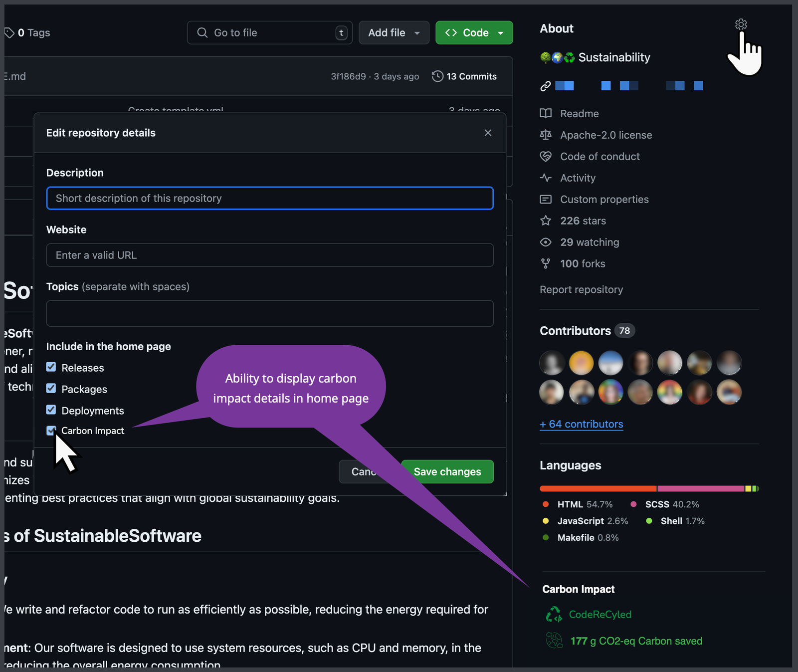798x672 pixels.
Task: Uncheck the Releases checkbox
Action: (x=51, y=367)
